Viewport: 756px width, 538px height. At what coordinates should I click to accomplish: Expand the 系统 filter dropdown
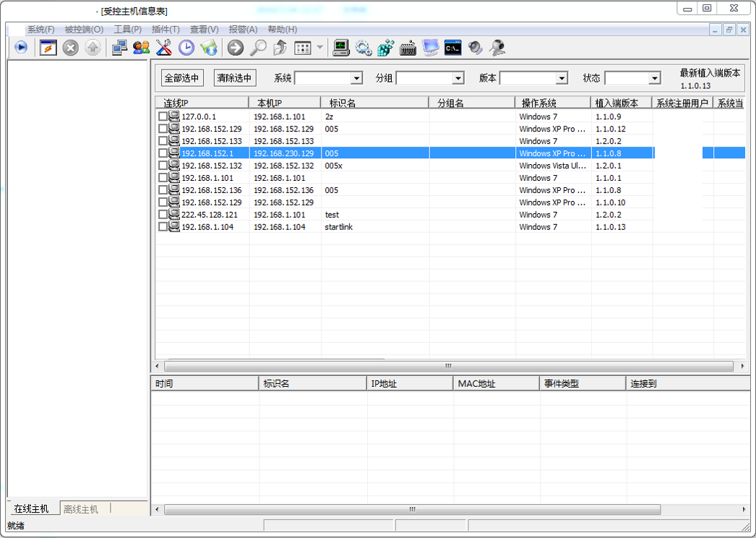[356, 78]
